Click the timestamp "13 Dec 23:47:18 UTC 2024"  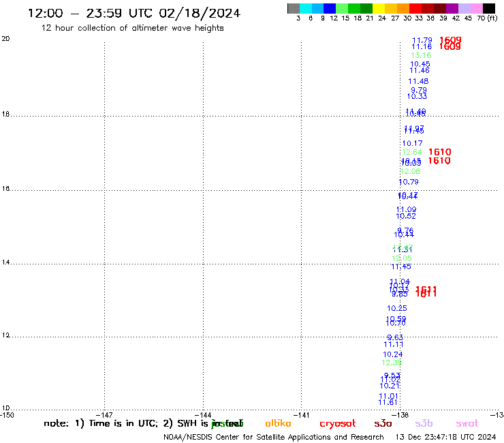tap(445, 438)
